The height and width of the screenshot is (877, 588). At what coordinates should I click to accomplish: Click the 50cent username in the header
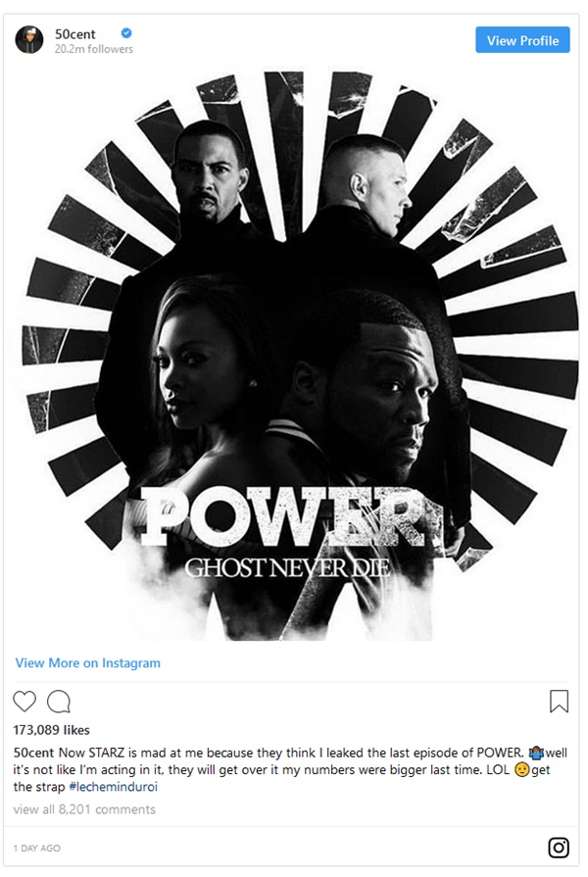pyautogui.click(x=74, y=34)
